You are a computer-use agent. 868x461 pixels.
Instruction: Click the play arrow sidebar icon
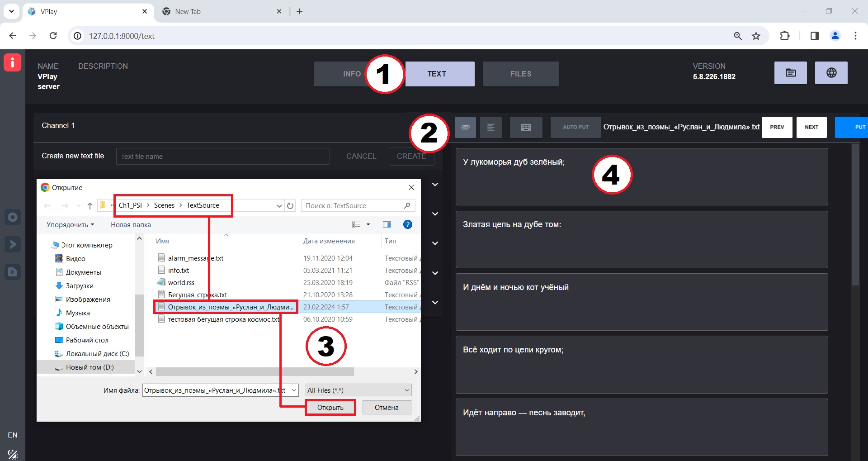click(x=13, y=244)
